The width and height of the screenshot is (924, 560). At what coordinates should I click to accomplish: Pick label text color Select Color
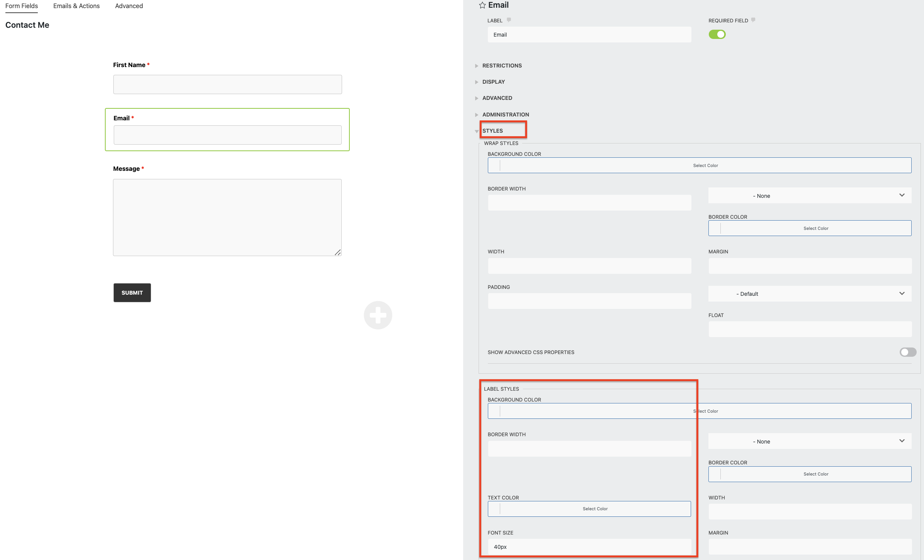point(595,509)
